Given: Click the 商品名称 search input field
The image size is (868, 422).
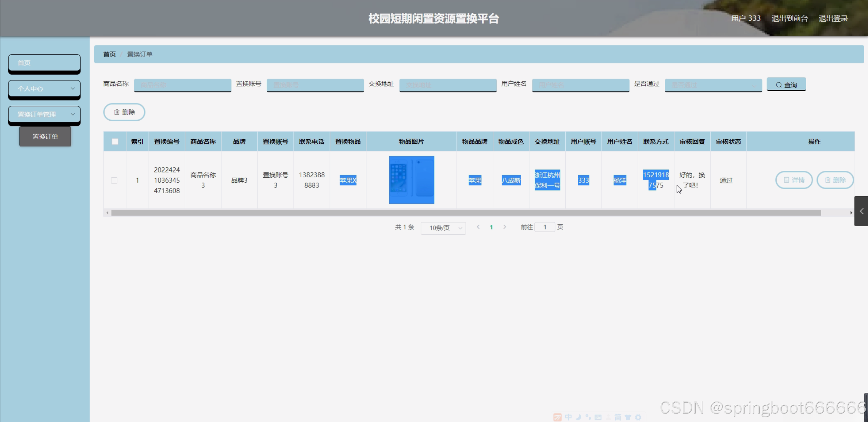Looking at the screenshot, I should tap(183, 85).
